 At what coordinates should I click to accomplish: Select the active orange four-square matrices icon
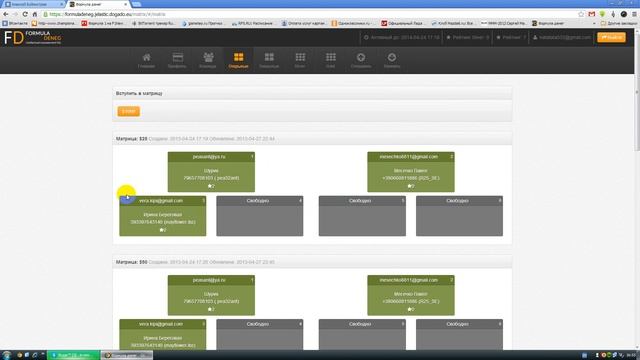(x=238, y=60)
